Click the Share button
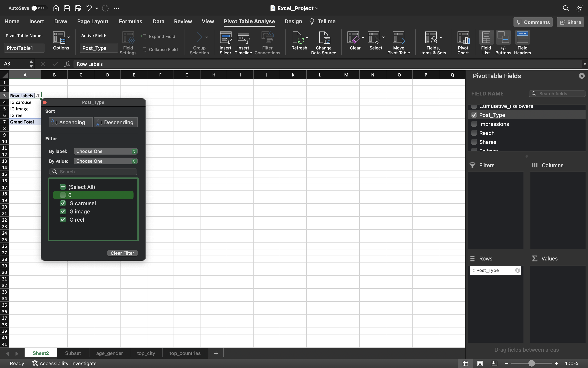This screenshot has height=368, width=588. tap(570, 22)
